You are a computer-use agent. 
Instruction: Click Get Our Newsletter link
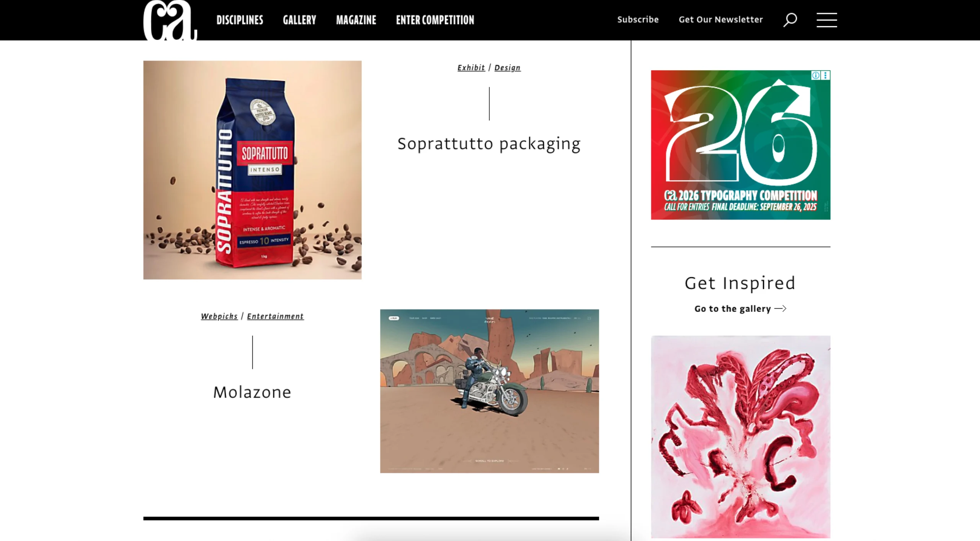click(720, 20)
